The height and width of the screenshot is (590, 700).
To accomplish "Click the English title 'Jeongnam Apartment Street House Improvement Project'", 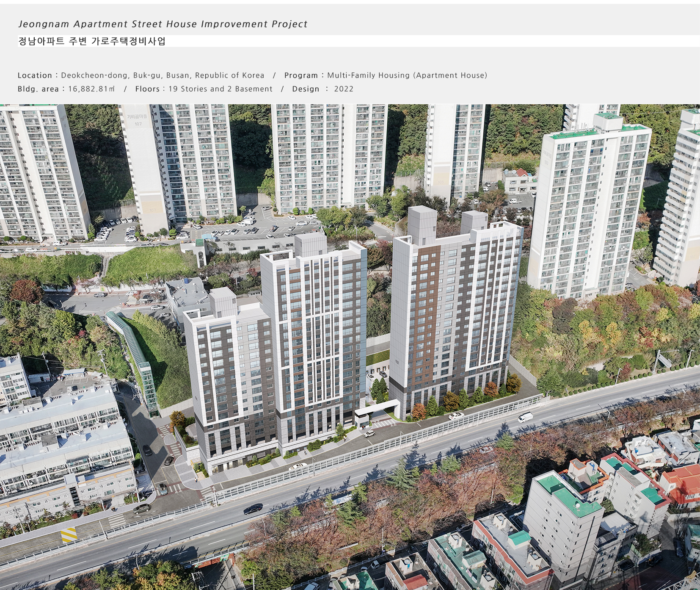I will (x=163, y=24).
